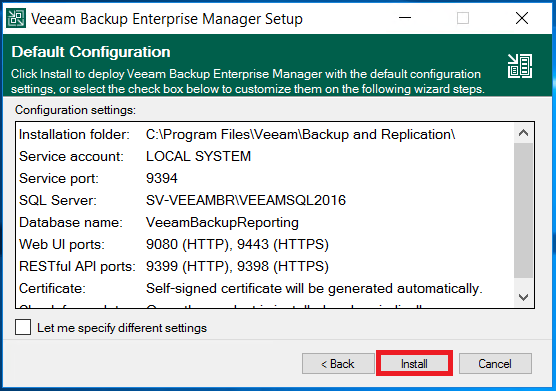Click the Service account label
Screen dimensions: 556x391
point(71,156)
